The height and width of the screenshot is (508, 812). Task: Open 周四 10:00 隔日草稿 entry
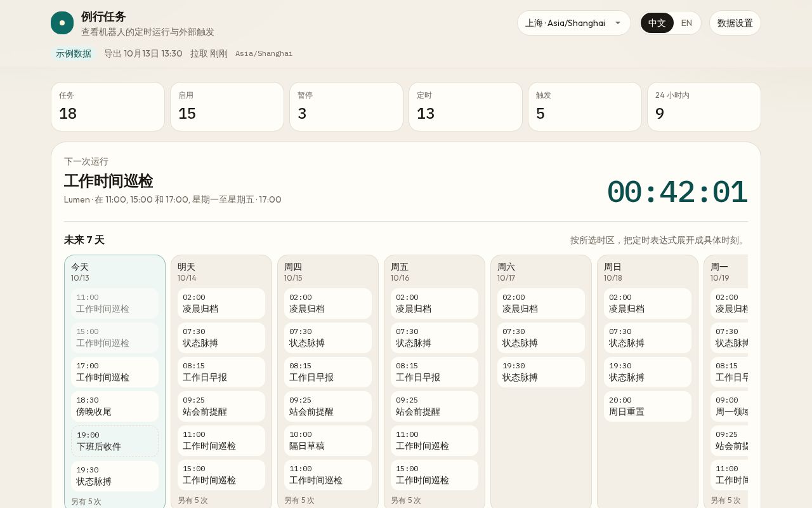coord(328,441)
